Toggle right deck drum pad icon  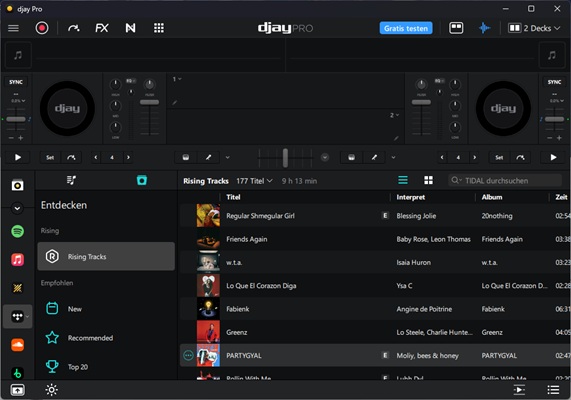(x=351, y=157)
